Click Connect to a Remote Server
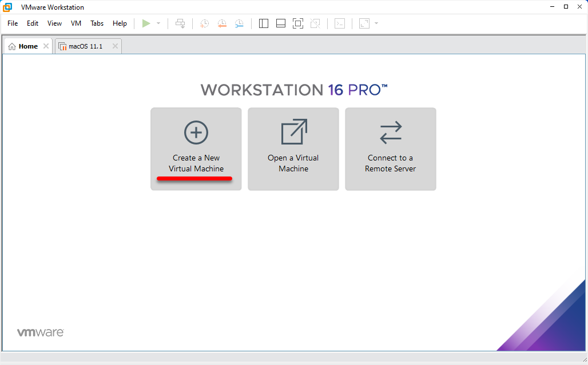588x365 pixels. [390, 149]
